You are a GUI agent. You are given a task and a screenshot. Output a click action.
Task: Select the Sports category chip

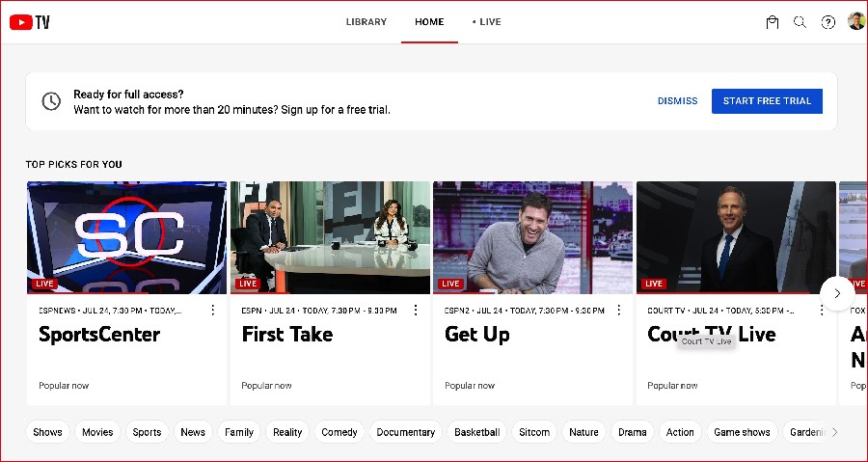coord(147,432)
